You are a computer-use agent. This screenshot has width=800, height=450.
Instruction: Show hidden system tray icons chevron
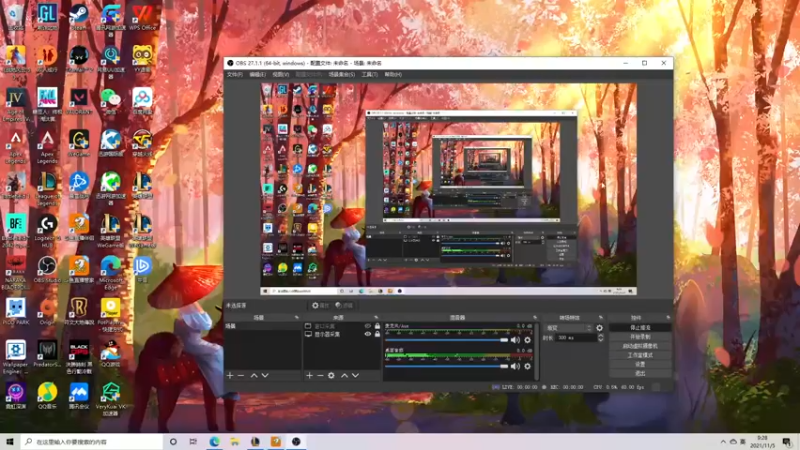click(x=723, y=441)
